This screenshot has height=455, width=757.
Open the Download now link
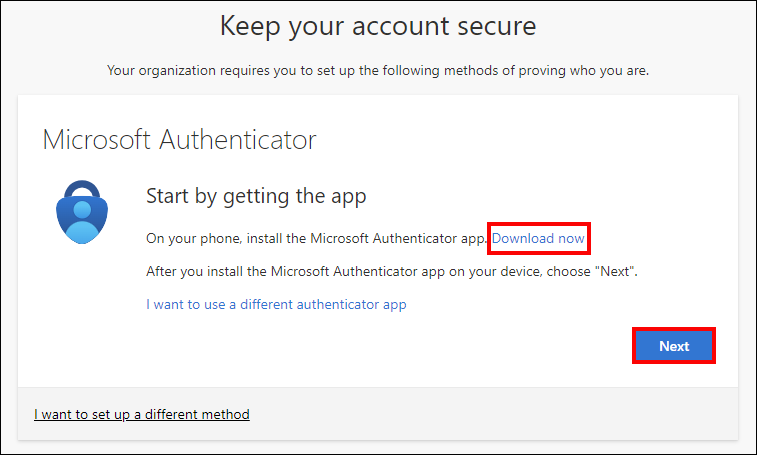coord(538,238)
